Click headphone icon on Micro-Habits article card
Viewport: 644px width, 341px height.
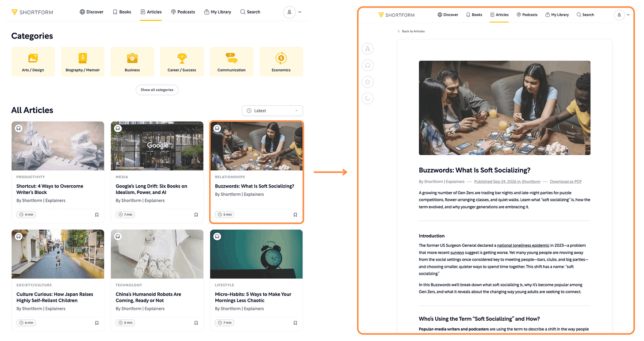tap(217, 237)
